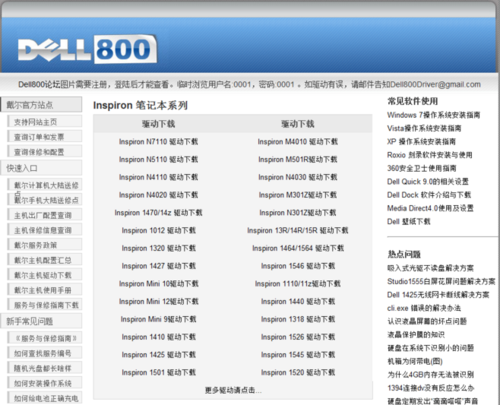
Task: Open 如何查找服务编号 sidebar item
Action: click(45, 353)
